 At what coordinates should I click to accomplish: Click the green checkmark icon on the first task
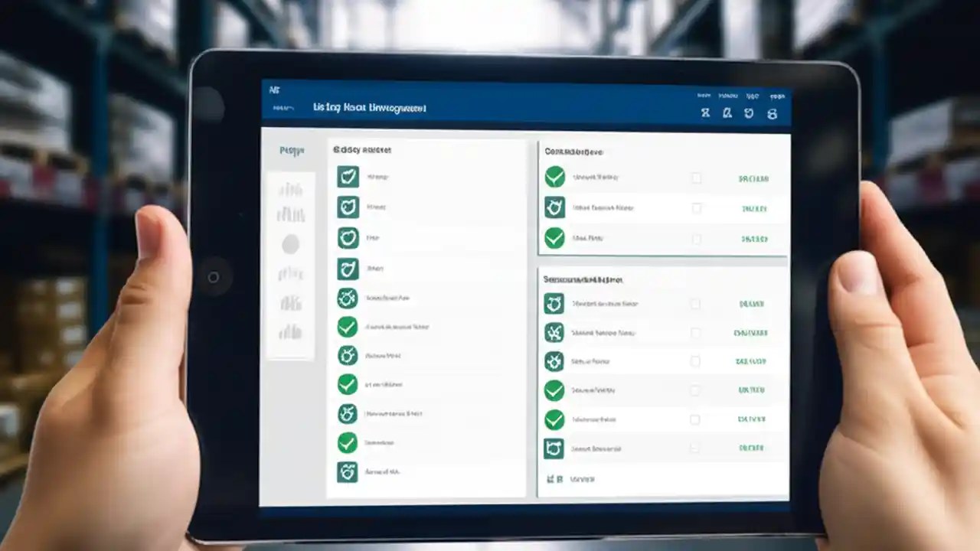[x=347, y=178]
